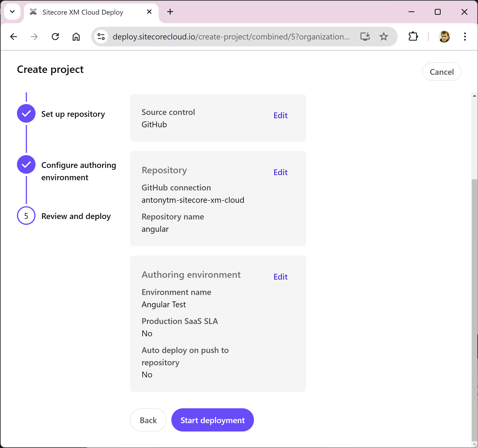Open the user profile avatar
Image resolution: width=478 pixels, height=448 pixels.
point(444,36)
